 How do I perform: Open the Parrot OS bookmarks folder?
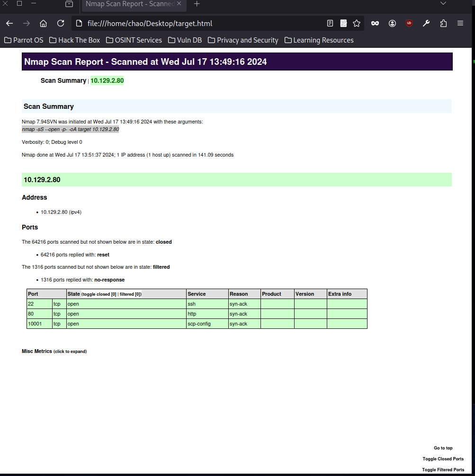[x=24, y=40]
